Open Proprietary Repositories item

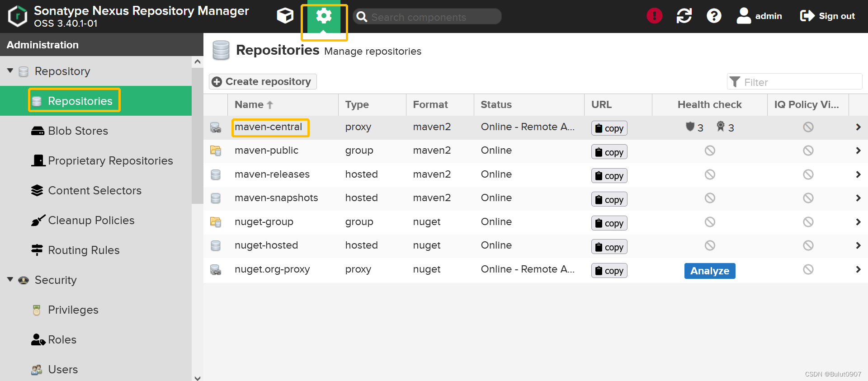pos(96,160)
